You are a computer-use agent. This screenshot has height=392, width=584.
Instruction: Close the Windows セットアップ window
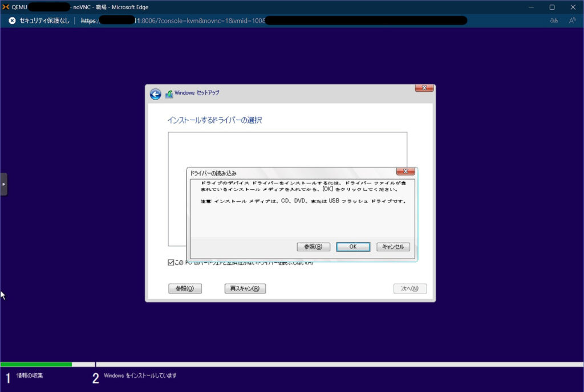[x=424, y=88]
